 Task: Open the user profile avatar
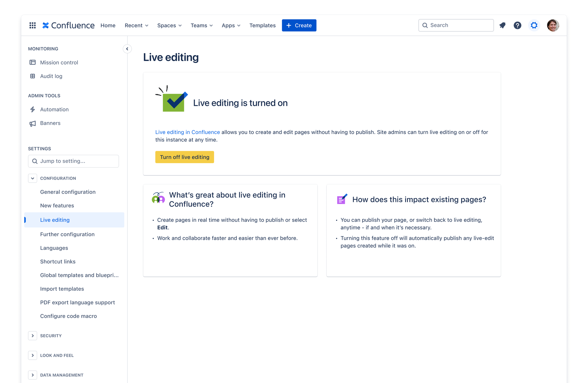pos(553,25)
